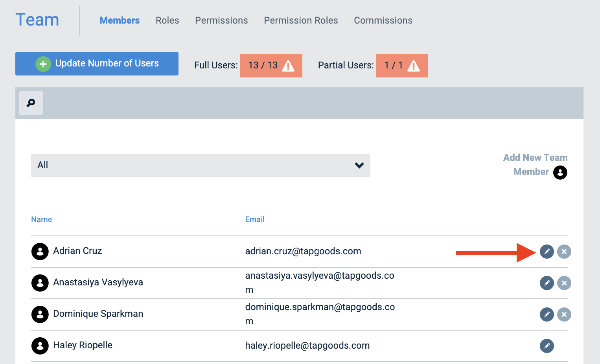The height and width of the screenshot is (364, 600).
Task: Click Haley Riopelle's avatar icon
Action: 40,346
